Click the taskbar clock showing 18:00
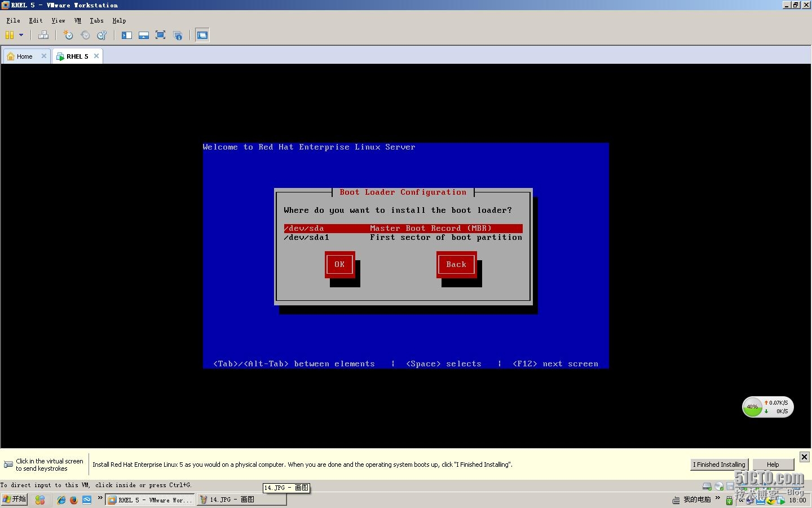812x508 pixels. [798, 500]
